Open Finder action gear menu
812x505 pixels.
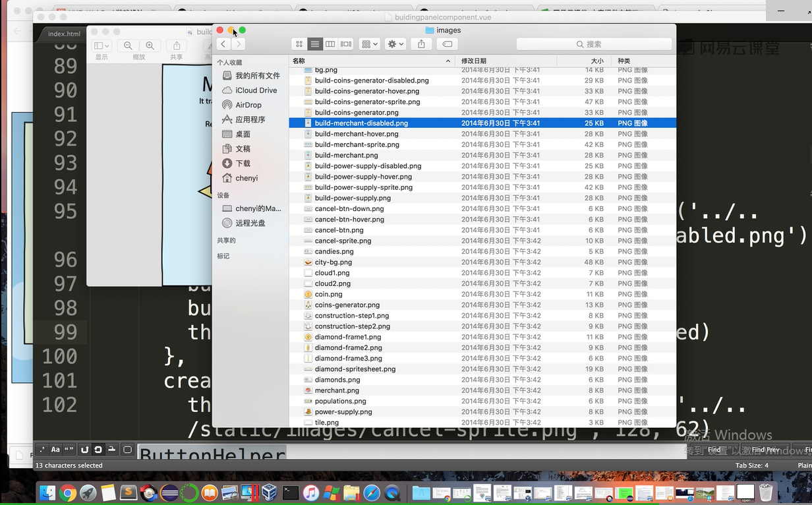395,44
